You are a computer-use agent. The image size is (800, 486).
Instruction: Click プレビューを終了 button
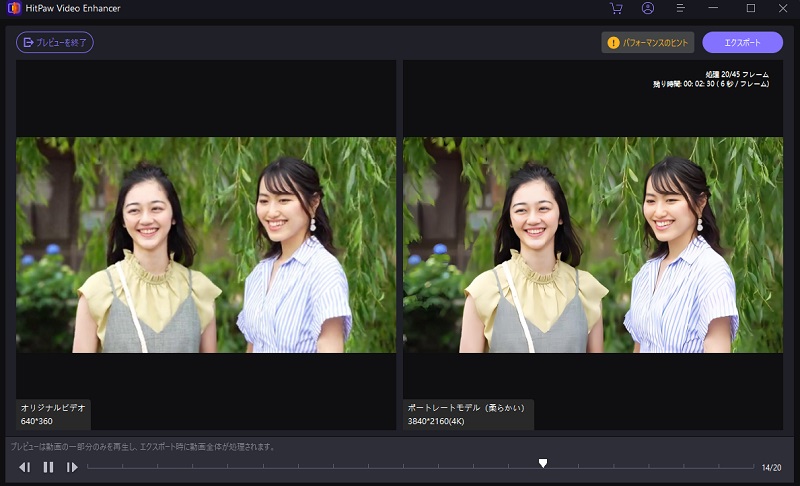55,42
